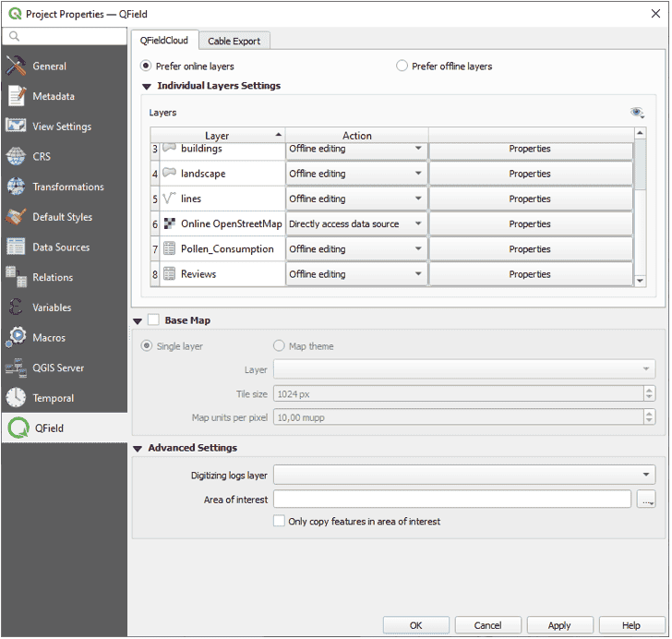
Task: Open the Transformations globe icon
Action: (x=16, y=187)
